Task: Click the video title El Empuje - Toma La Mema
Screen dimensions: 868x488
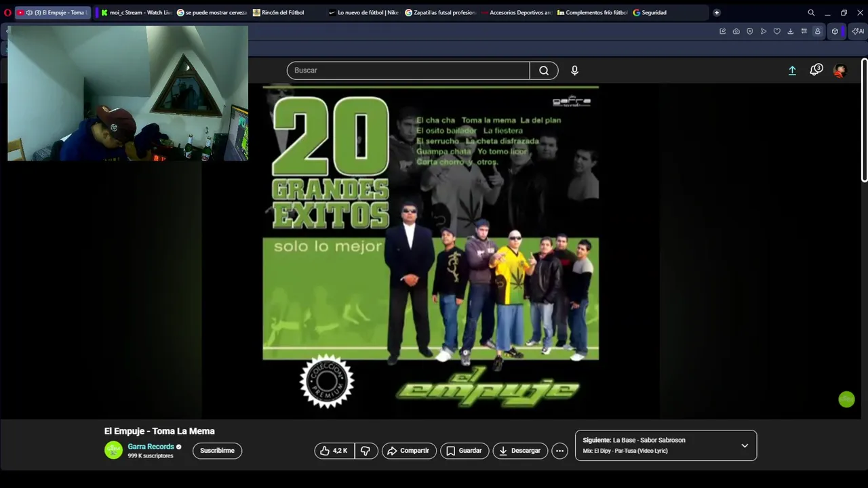Action: coord(159,431)
